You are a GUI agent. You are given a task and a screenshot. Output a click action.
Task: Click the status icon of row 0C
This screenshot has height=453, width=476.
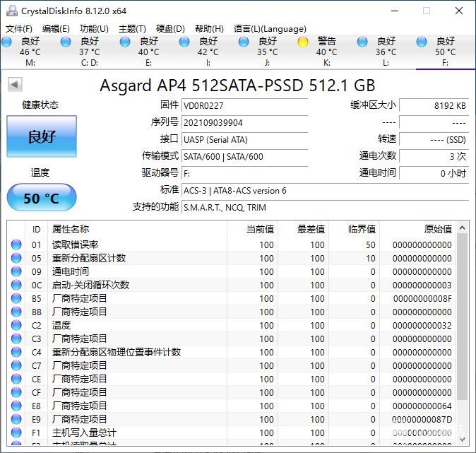tap(16, 285)
